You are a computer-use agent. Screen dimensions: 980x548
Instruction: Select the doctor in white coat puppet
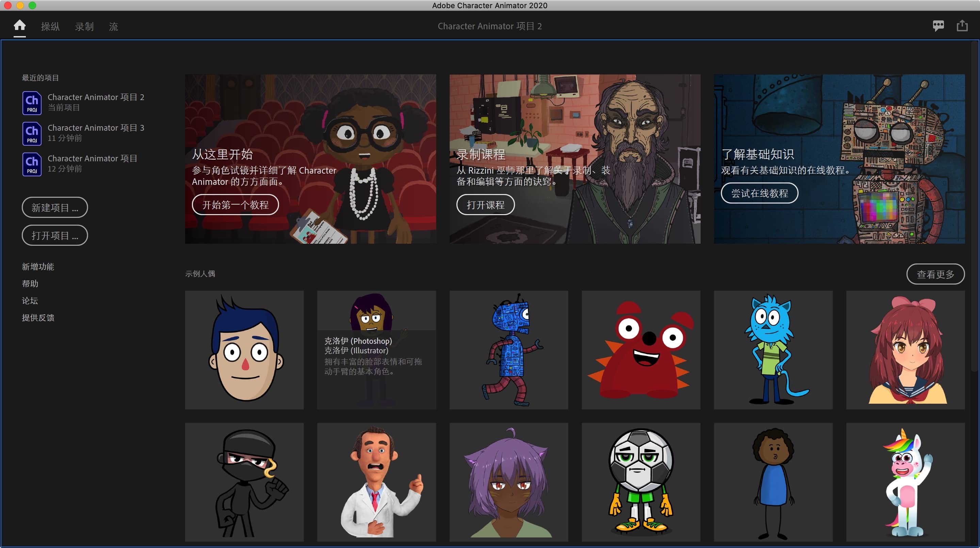(x=377, y=482)
